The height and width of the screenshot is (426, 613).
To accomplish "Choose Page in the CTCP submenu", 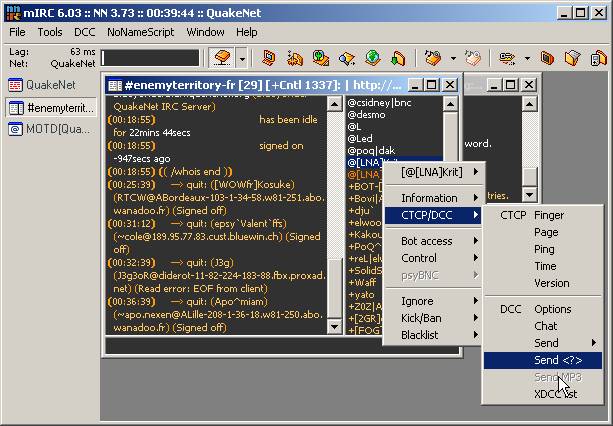I will click(543, 233).
